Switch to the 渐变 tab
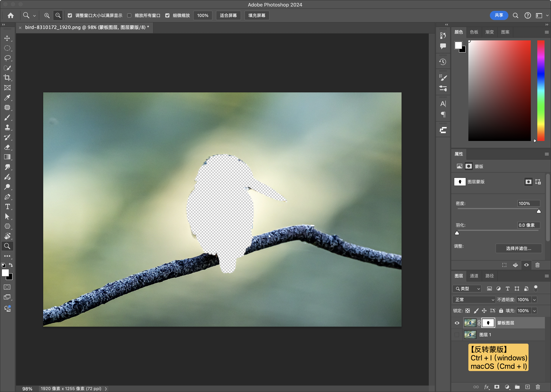Screen dimensions: 551x392 tap(490, 32)
